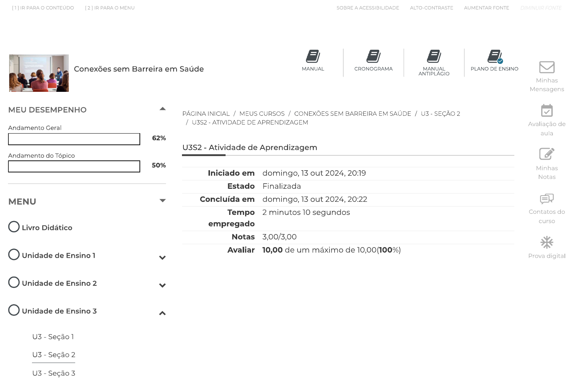Screen dimensions: 571x392
Task: Open the Minhas Notas pencil icon
Action: (547, 154)
